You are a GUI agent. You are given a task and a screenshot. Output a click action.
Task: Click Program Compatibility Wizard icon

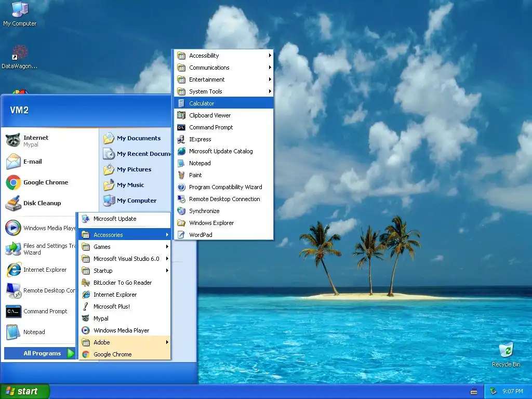click(181, 187)
